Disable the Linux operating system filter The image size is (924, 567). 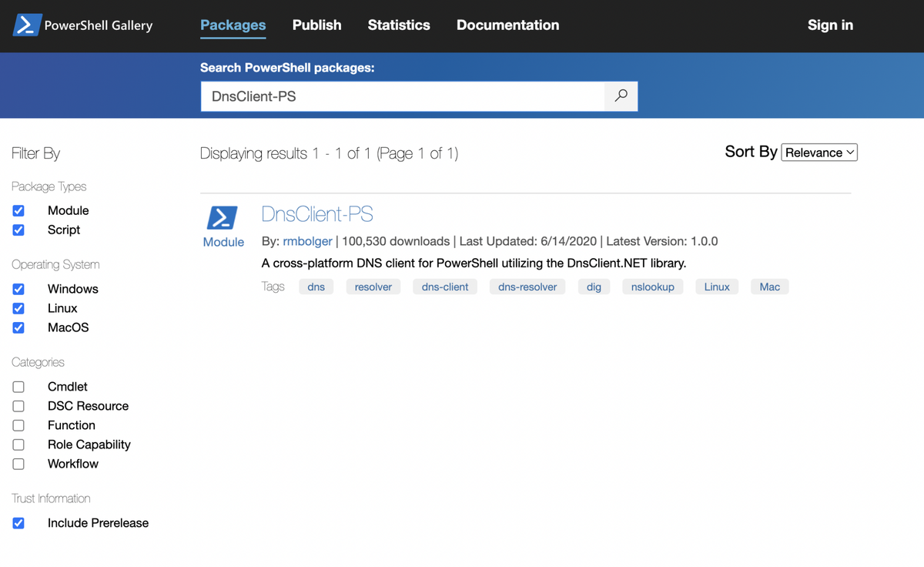pyautogui.click(x=18, y=308)
